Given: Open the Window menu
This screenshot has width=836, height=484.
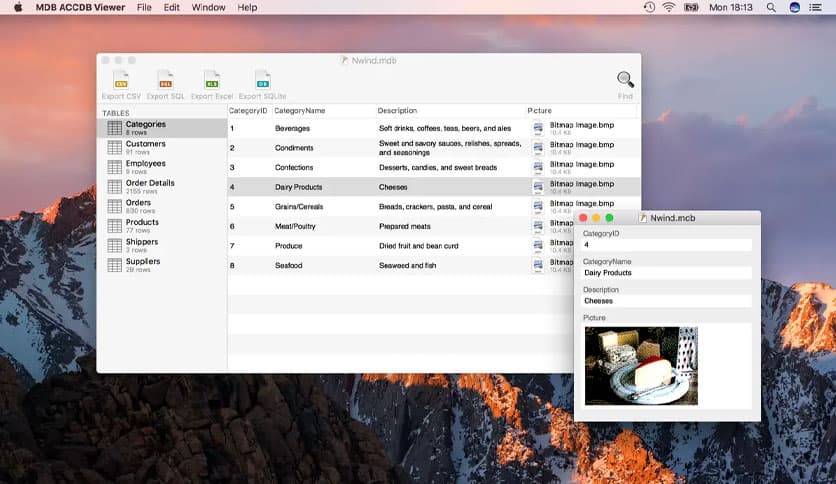Looking at the screenshot, I should 208,7.
